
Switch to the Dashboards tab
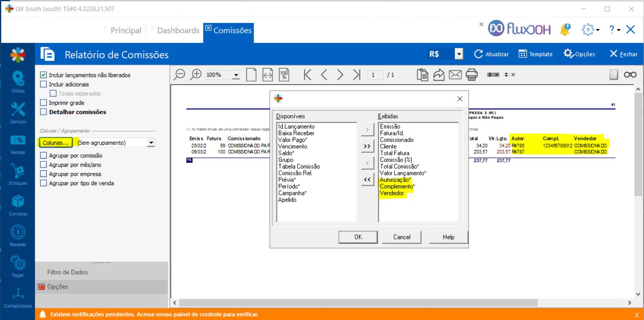178,30
